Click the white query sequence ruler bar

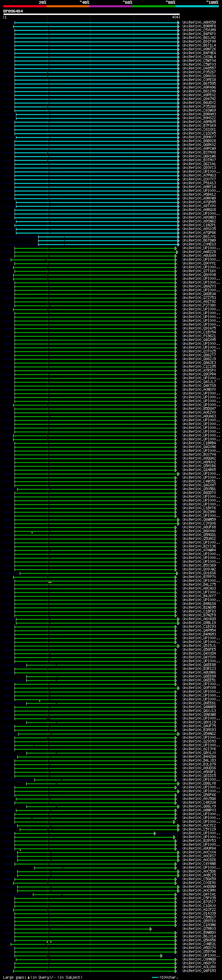(x=92, y=15)
